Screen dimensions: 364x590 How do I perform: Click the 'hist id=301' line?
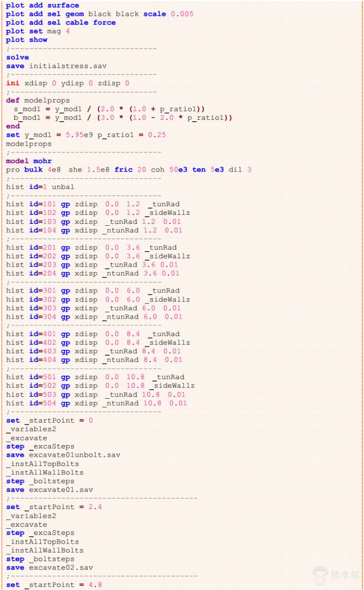point(93,290)
